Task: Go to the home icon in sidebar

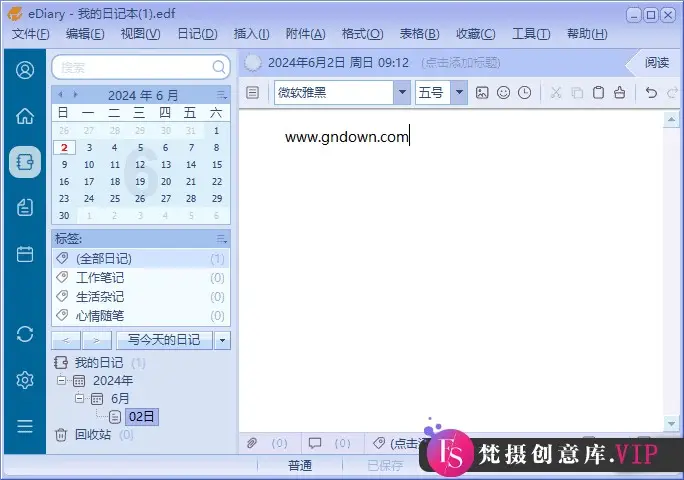Action: pos(25,116)
